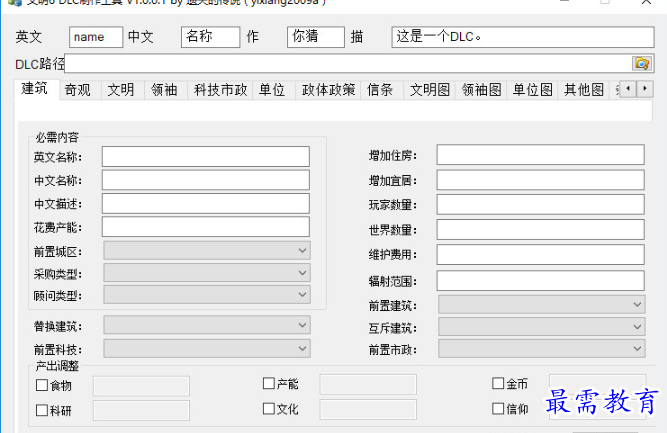Click the 食物 yield value box

click(141, 385)
